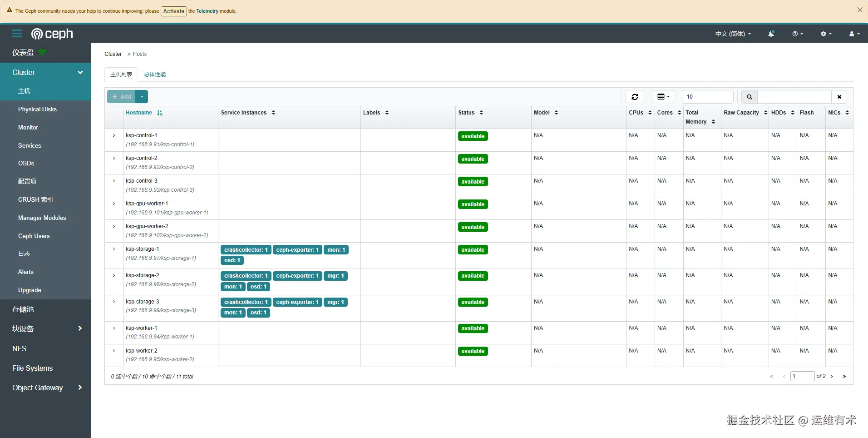The image size is (868, 438).
Task: Expand the ksp-storage-1 host row
Action: (114, 249)
